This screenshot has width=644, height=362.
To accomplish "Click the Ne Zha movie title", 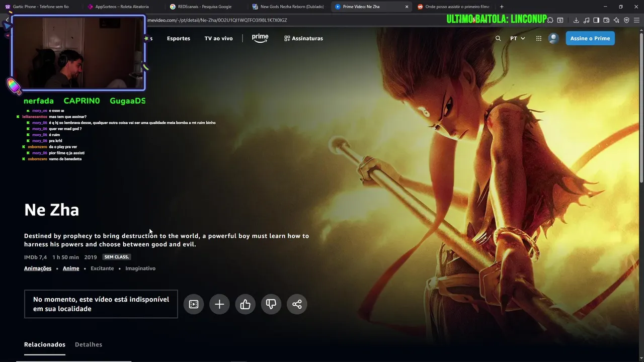I will 51,210.
